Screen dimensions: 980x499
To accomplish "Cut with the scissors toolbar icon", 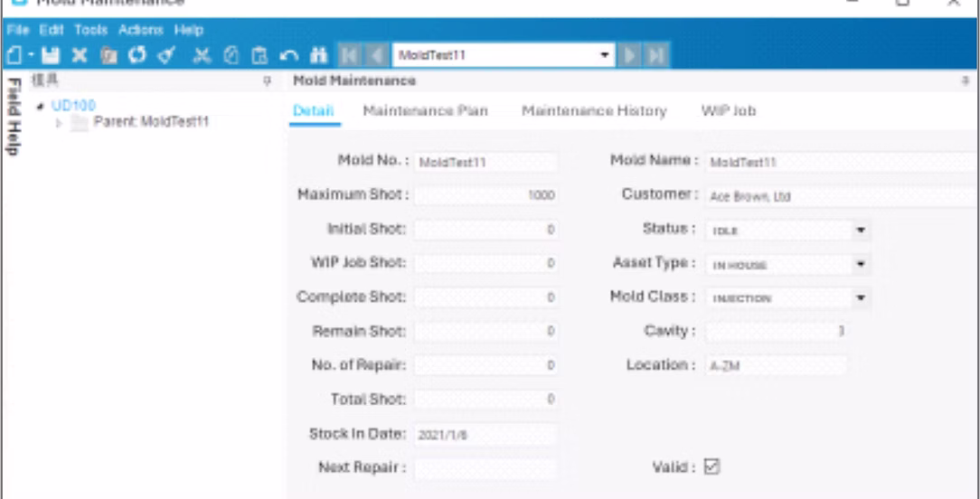I will pos(202,56).
